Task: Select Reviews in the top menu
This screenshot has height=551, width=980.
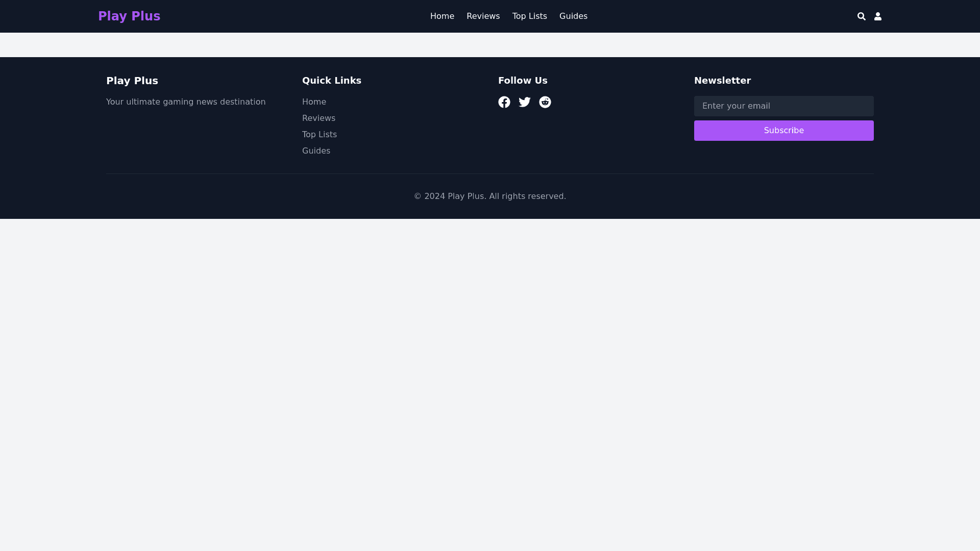Action: [483, 16]
